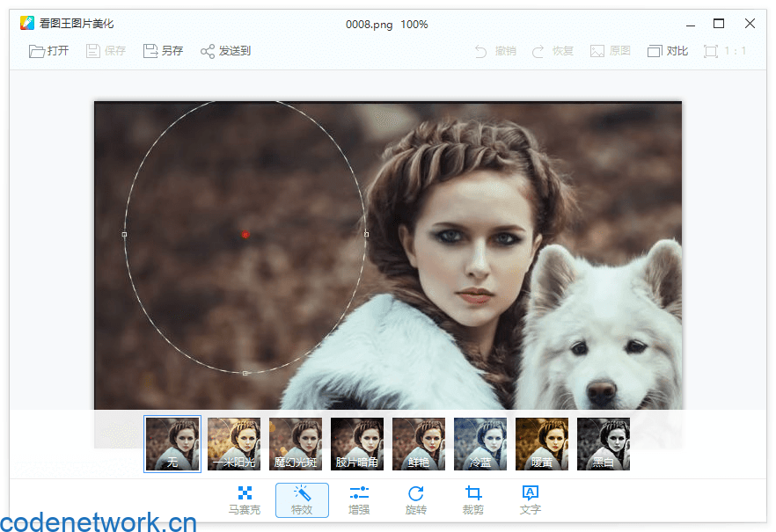Open a file with the 打开 icon
Viewport: 776px width, 532px height.
(48, 50)
